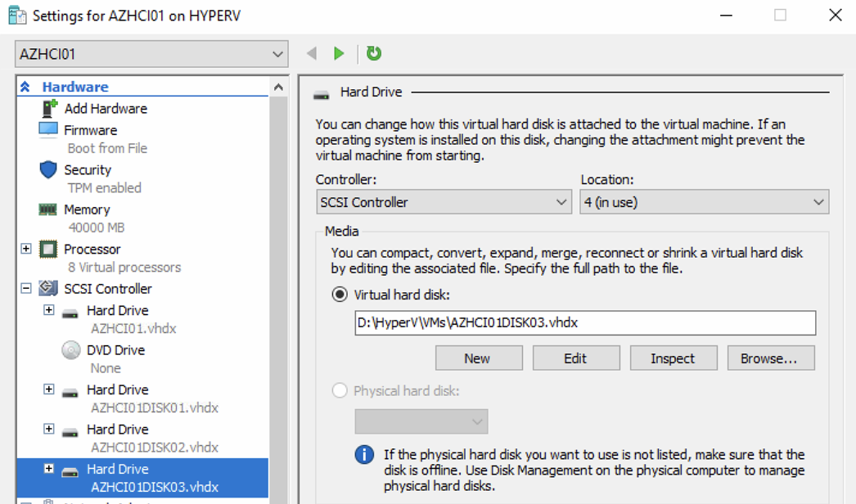
Task: Expand the AZHCI01DISK01.vhdx Hard Drive node
Action: pos(49,389)
